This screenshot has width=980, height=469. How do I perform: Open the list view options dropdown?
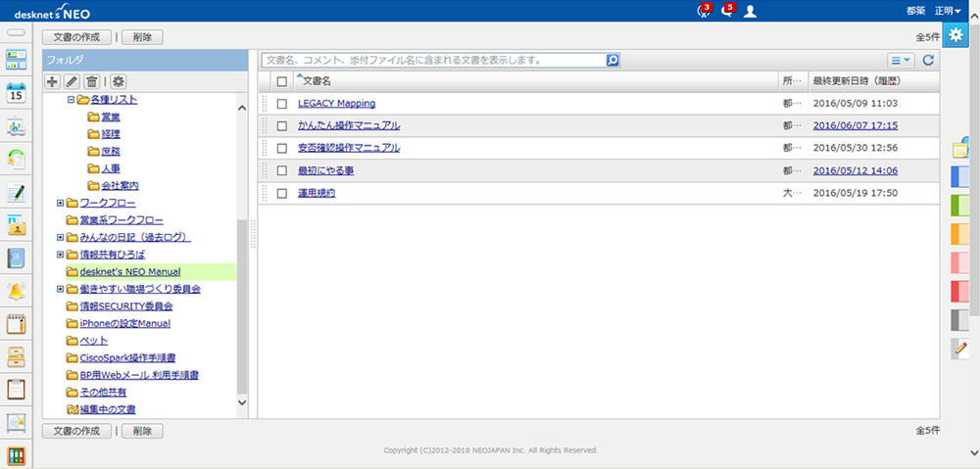[x=900, y=61]
